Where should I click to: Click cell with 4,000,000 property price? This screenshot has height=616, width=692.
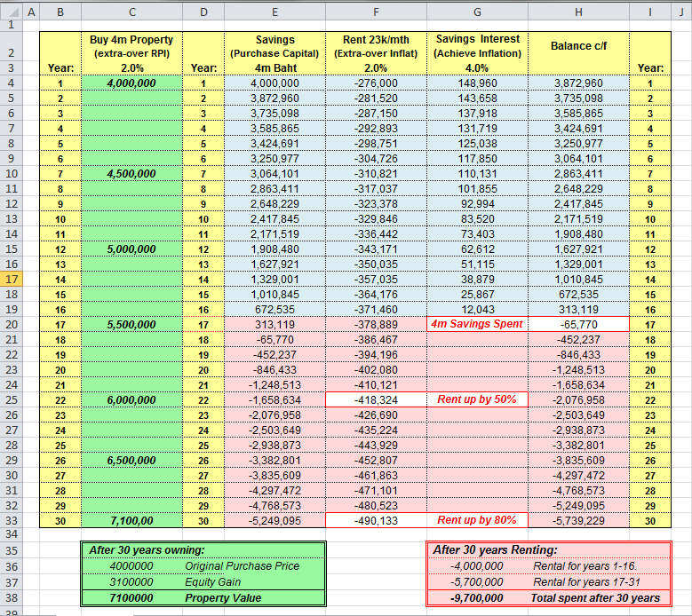[131, 83]
